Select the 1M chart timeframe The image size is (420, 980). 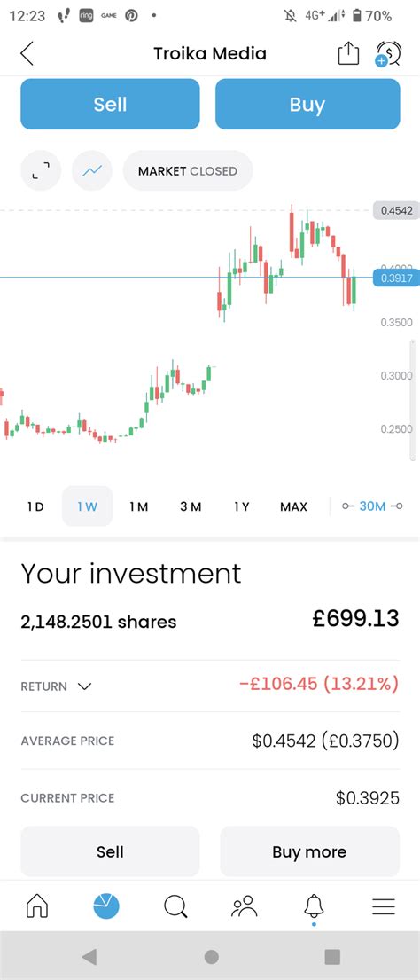coord(138,506)
